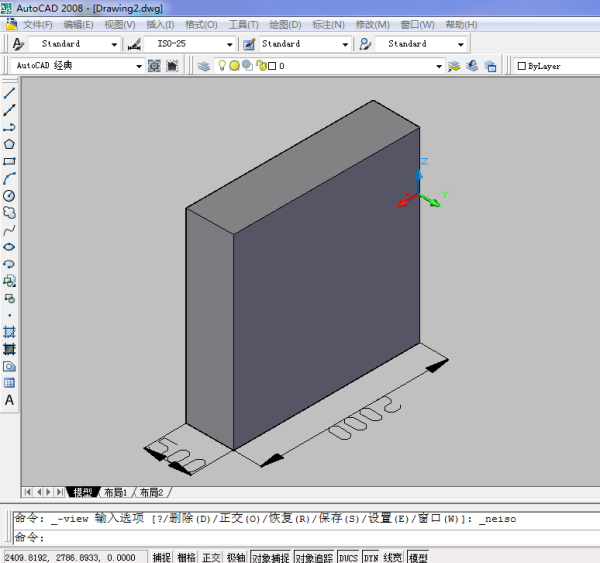Select the Revision Cloud tool
The image size is (600, 563).
(x=9, y=212)
